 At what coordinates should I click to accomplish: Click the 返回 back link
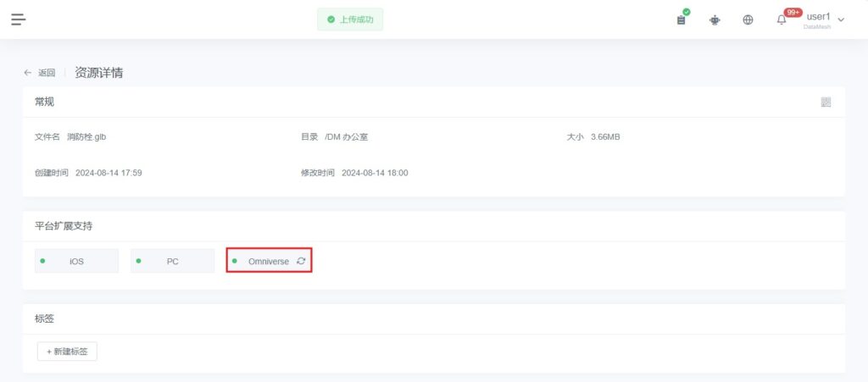coord(47,73)
